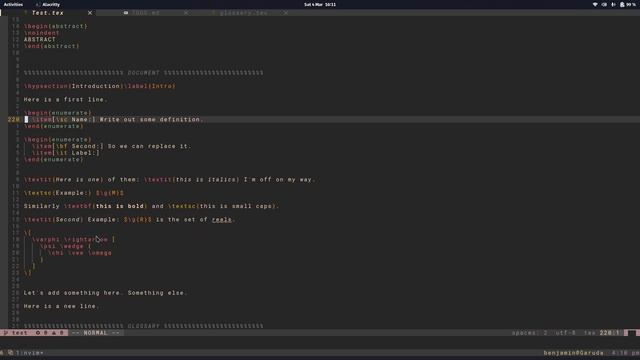Click the '\psi \wedge (' line

[x=65, y=246]
